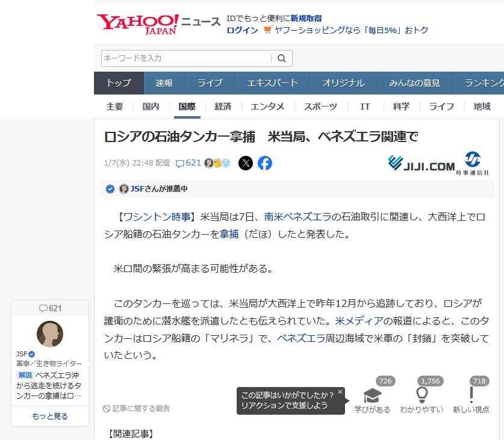Viewport: 504px width, 440px height.
Task: Switch to the スポーツ category tab
Action: click(x=320, y=107)
